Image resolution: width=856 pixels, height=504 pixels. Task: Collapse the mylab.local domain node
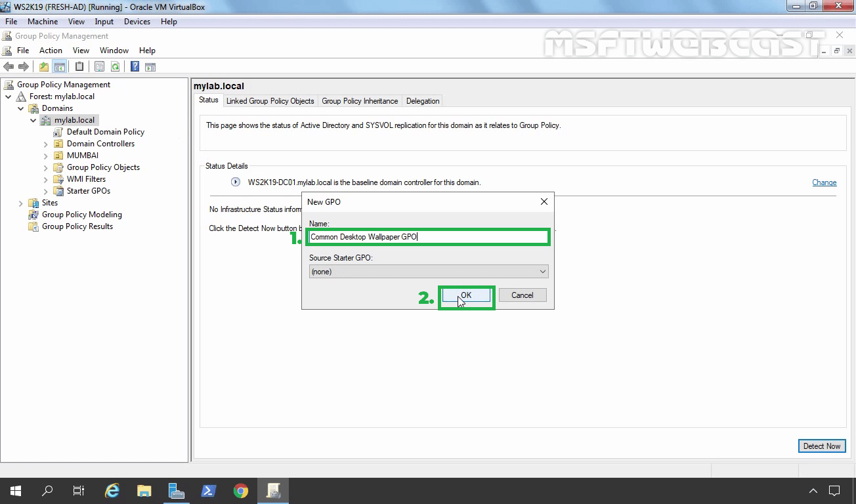(x=33, y=119)
